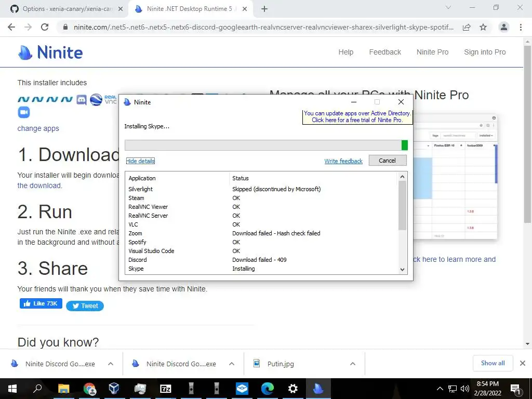Open the Windows Start menu
The height and width of the screenshot is (399, 532).
(x=12, y=389)
